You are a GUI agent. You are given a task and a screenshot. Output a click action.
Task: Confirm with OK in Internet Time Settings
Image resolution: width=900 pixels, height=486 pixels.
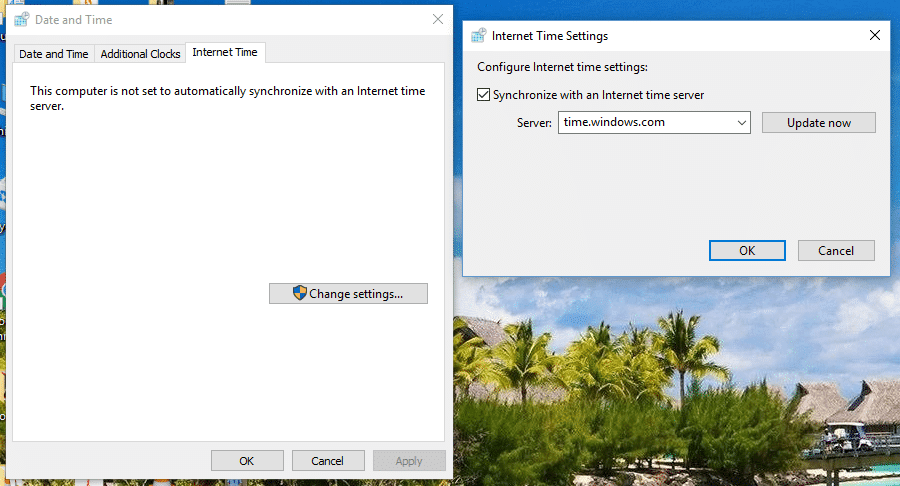[x=747, y=250]
